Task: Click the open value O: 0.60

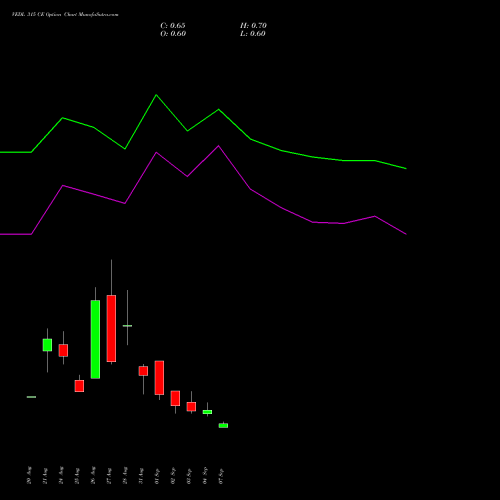Action: (173, 34)
